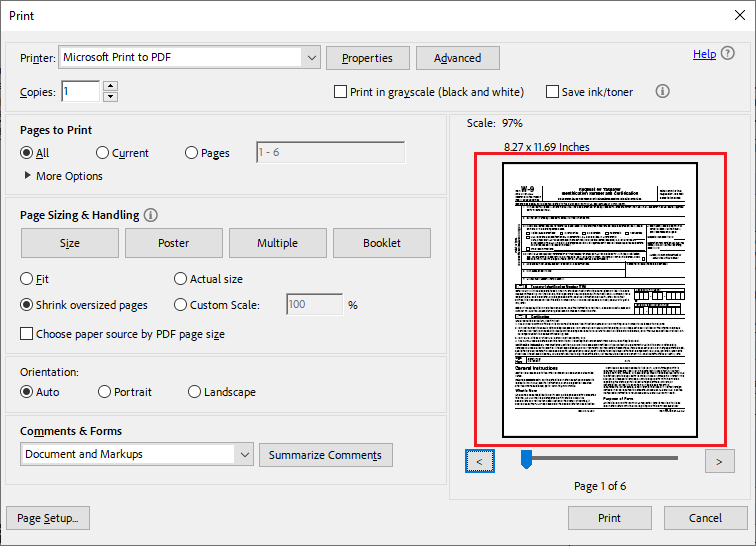Go to next preview page arrow
Viewport: 756px width, 546px height.
pyautogui.click(x=719, y=461)
